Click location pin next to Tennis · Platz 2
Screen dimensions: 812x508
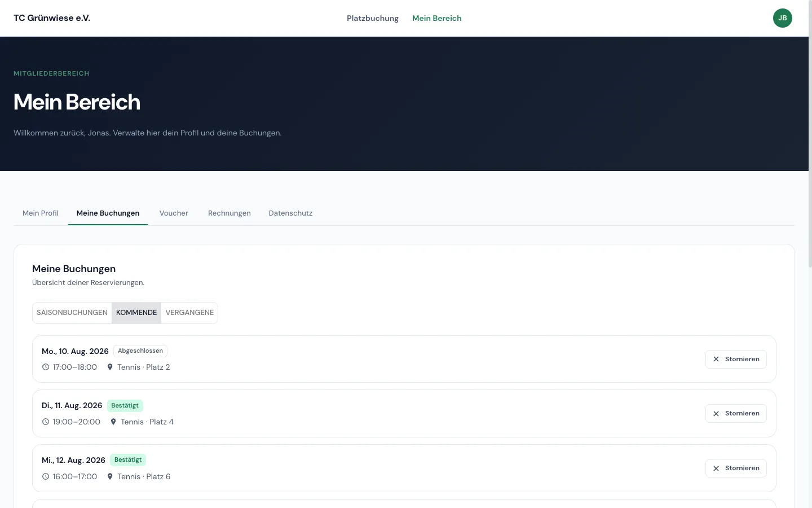click(110, 367)
